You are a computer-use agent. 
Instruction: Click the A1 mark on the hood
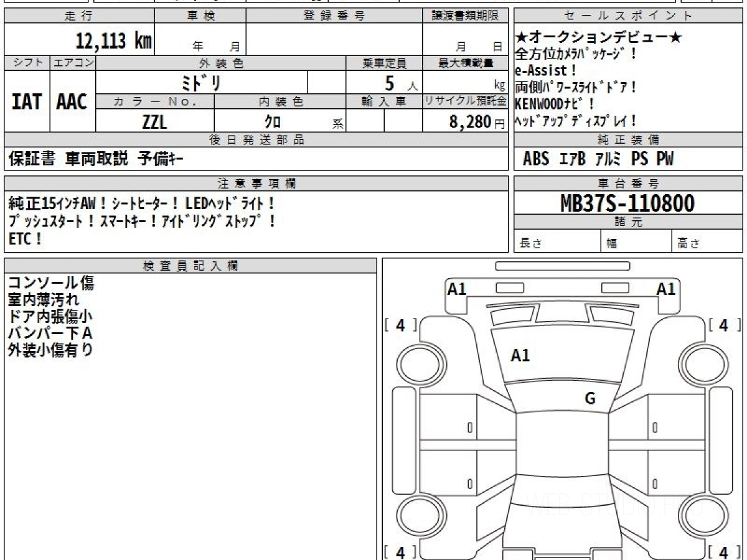520,356
